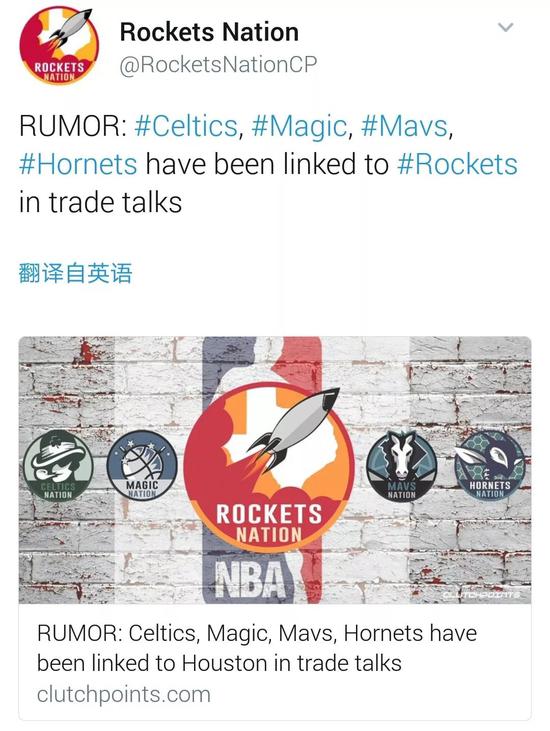The height and width of the screenshot is (731, 550).
Task: Open the #Hornets hashtag
Action: point(78,165)
